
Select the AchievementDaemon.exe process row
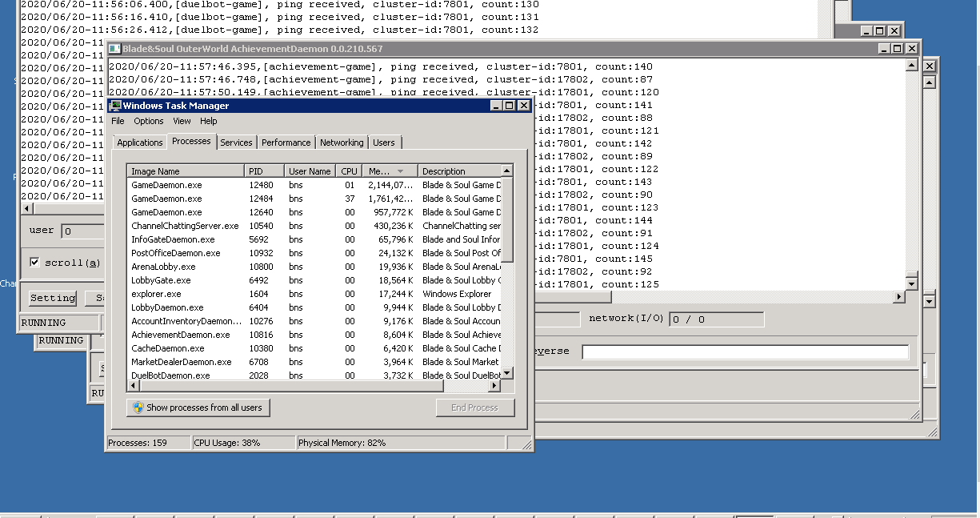pos(314,335)
